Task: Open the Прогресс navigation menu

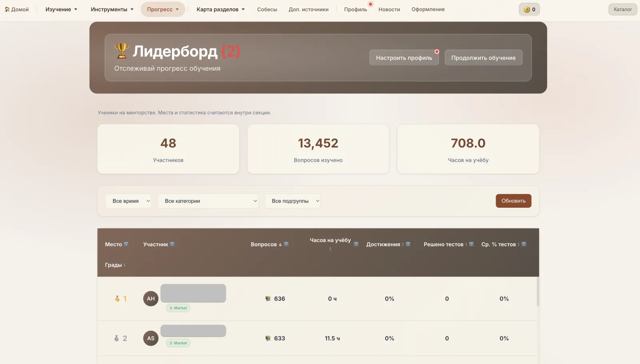Action: tap(163, 9)
